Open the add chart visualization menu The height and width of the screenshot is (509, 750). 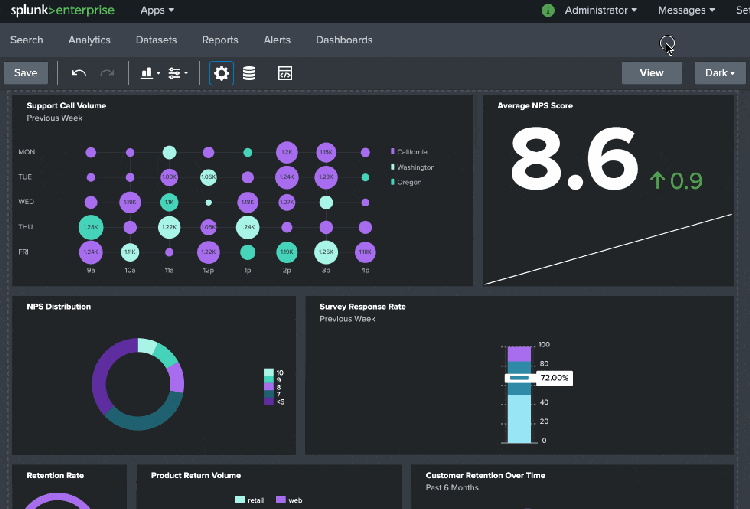tap(150, 73)
